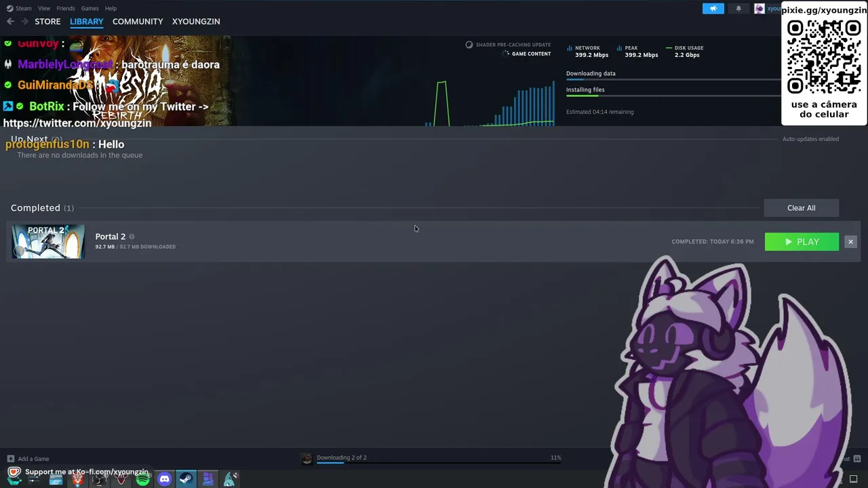Open the Downloading 2 of 2 status
The width and height of the screenshot is (868, 488).
(342, 457)
